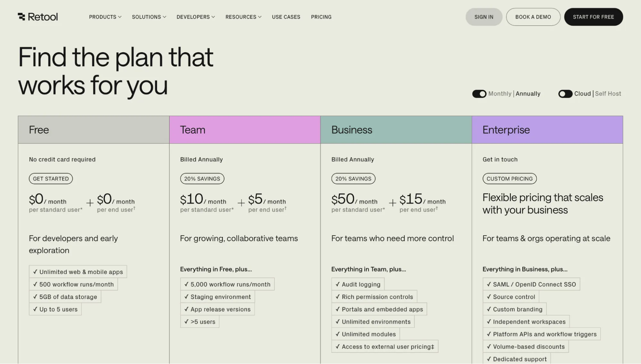Open the Resources dropdown menu

point(243,17)
